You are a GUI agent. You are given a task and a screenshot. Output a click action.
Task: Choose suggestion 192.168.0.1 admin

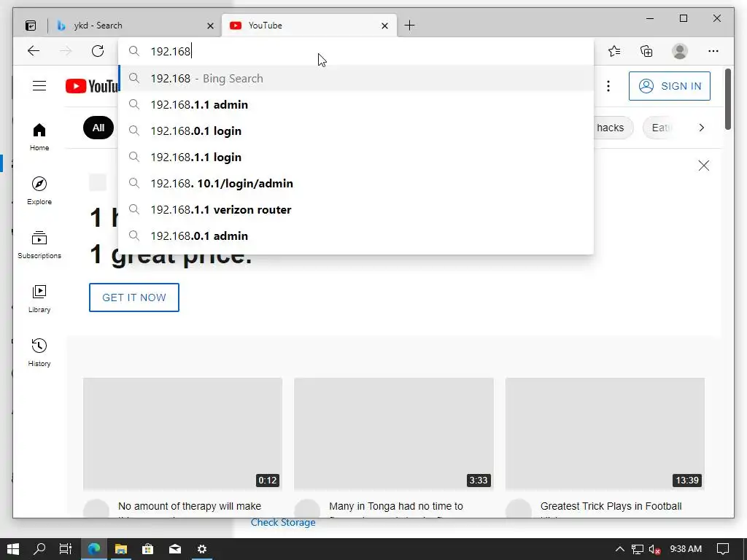pos(356,236)
